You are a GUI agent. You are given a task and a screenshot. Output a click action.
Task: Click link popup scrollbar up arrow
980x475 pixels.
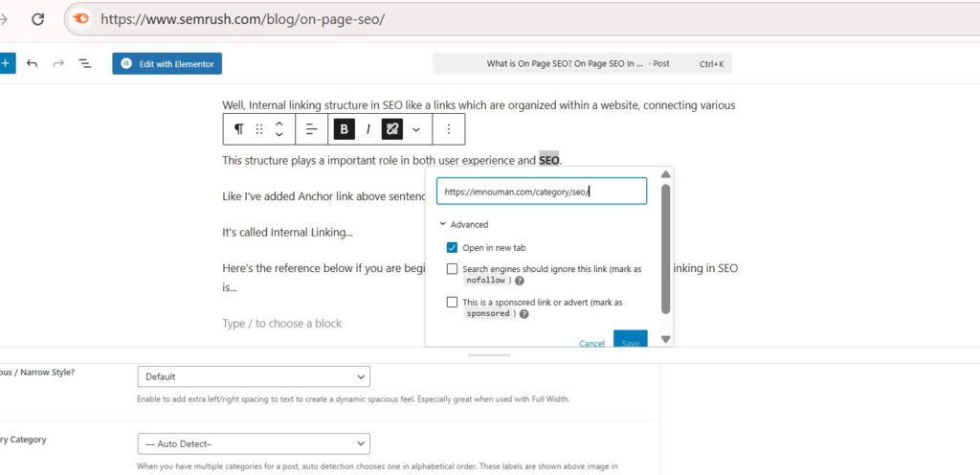pyautogui.click(x=666, y=174)
